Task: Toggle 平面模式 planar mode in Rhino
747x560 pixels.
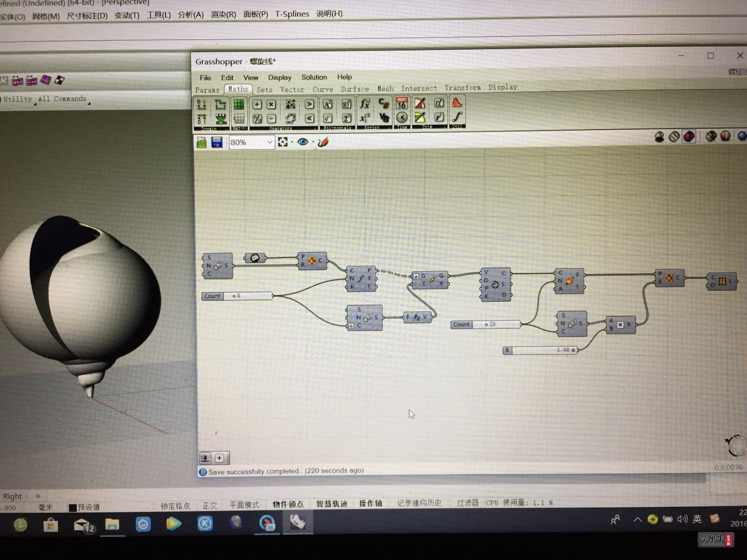Action: (244, 505)
